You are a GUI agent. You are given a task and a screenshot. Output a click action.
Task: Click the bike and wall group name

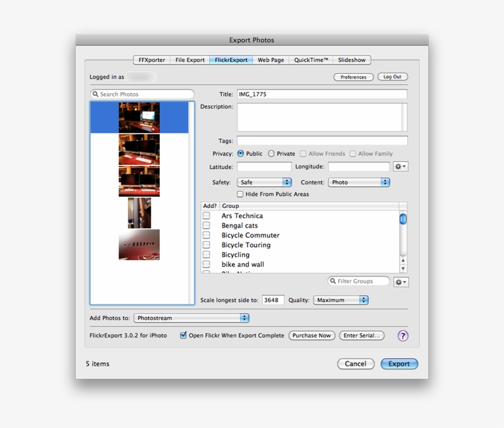(x=243, y=264)
